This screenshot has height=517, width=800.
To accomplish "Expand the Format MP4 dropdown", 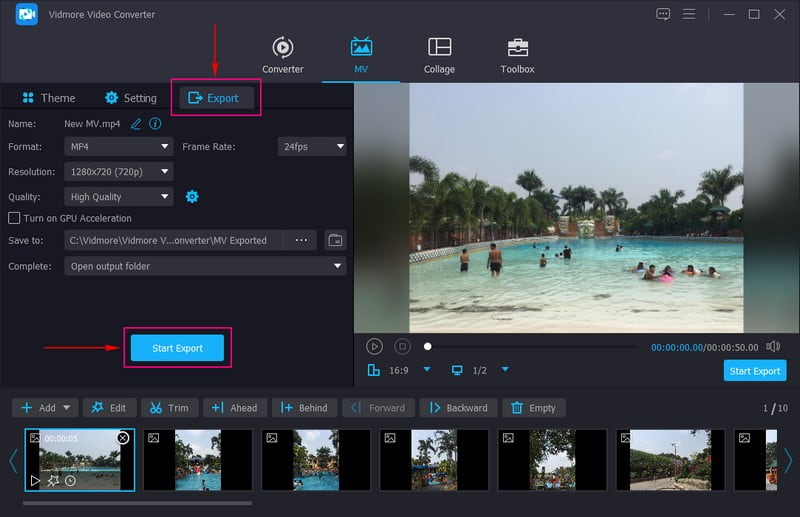I will tap(119, 146).
